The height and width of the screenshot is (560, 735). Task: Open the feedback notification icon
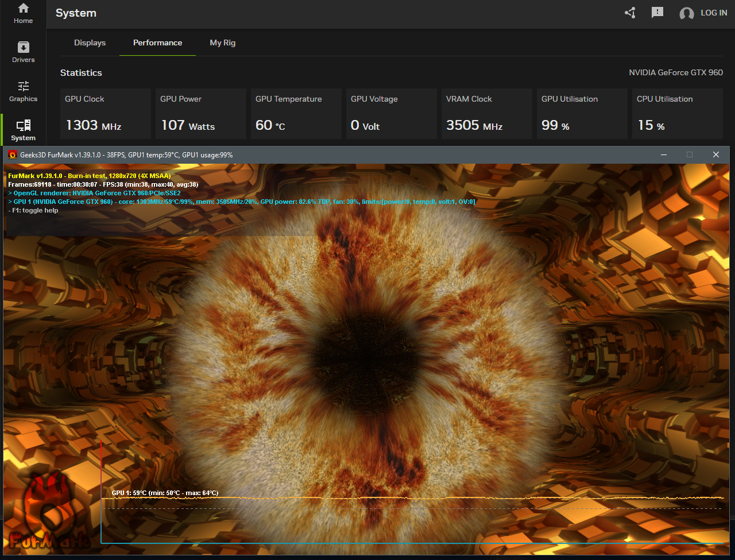point(657,13)
